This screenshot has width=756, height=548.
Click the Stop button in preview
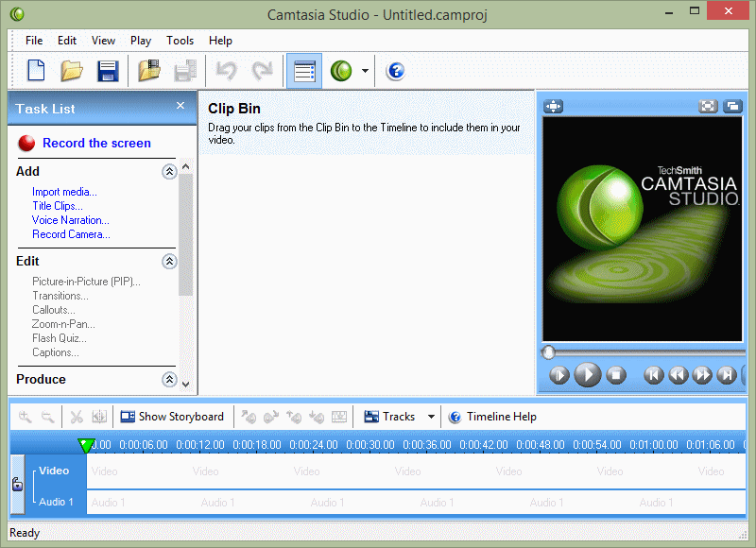click(616, 375)
